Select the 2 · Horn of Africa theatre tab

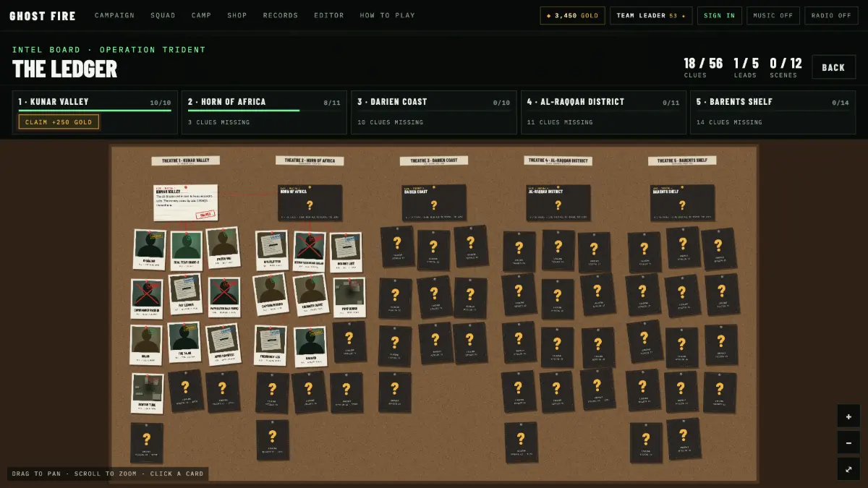263,112
